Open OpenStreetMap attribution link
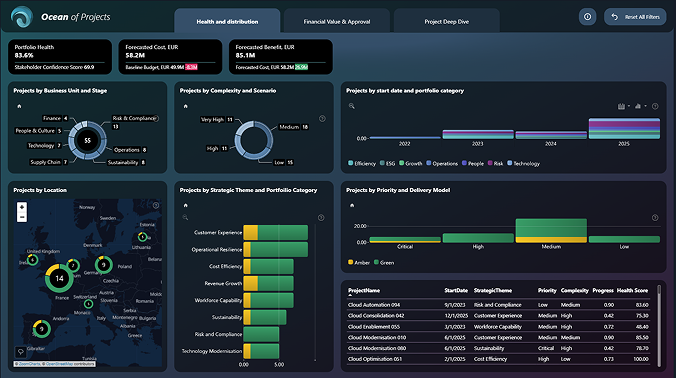Image resolution: width=676 pixels, height=378 pixels. click(59, 364)
